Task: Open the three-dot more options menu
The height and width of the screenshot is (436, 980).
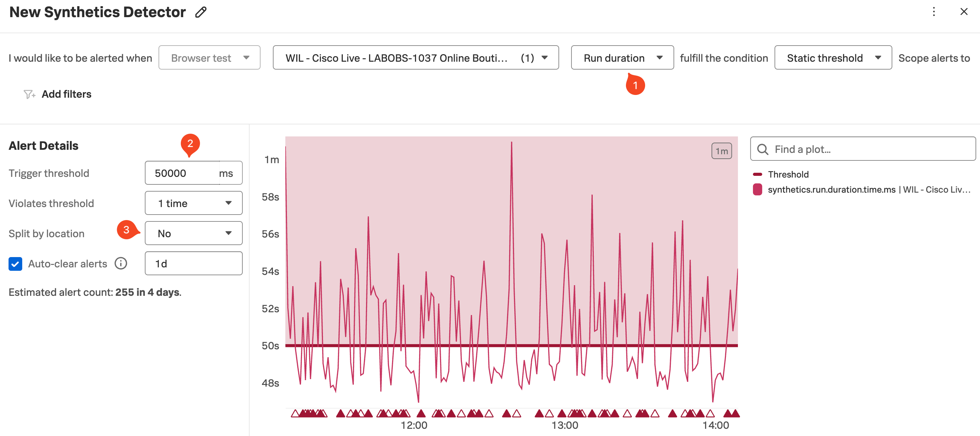Action: click(x=933, y=12)
